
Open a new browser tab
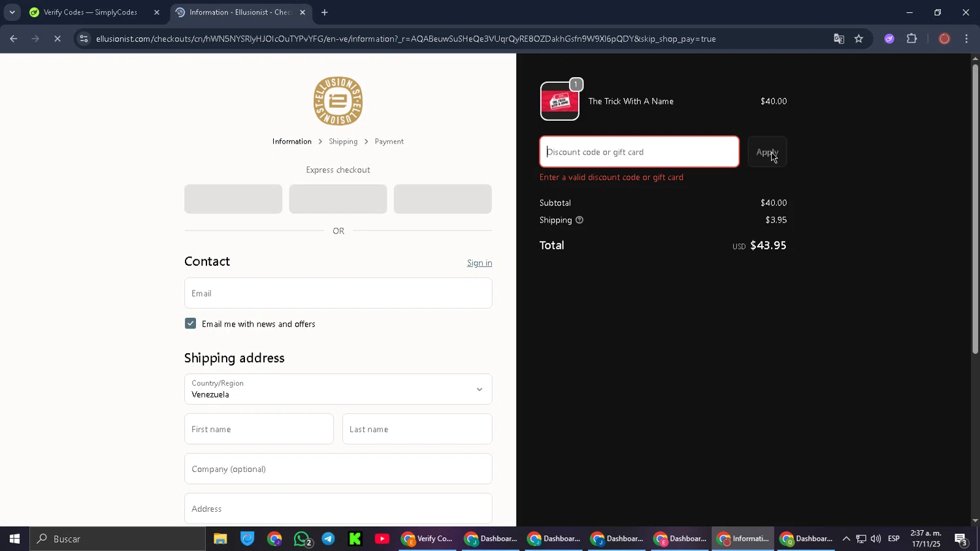(325, 12)
